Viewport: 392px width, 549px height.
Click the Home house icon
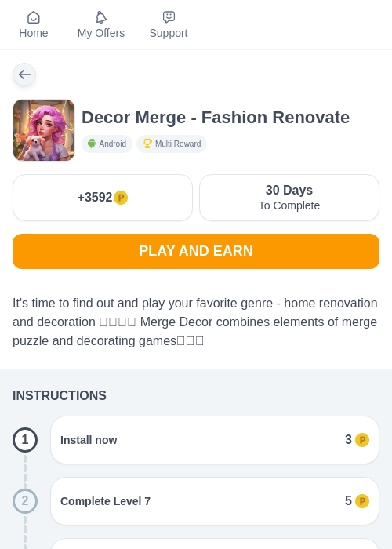tap(34, 17)
